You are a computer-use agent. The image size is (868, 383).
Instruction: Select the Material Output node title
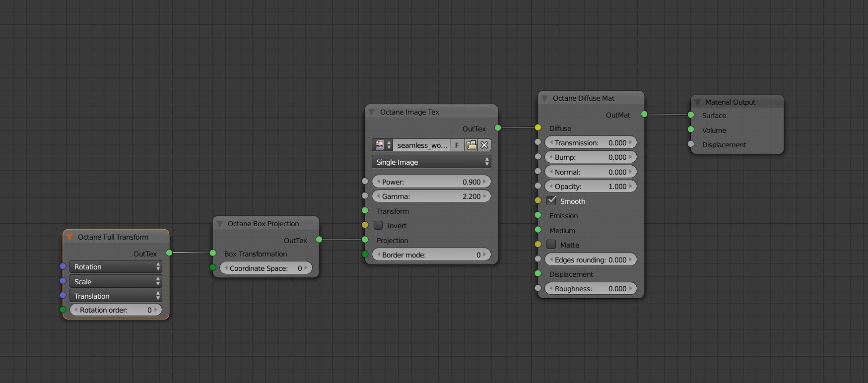coord(730,102)
